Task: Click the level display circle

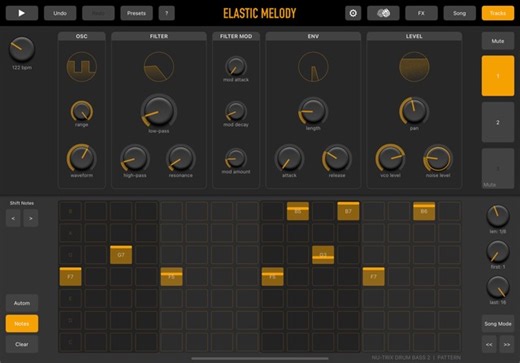Action: coord(414,67)
